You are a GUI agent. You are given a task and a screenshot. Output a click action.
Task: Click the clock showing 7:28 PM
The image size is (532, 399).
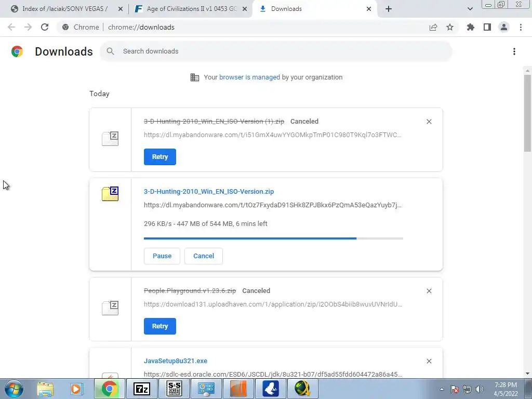point(506,389)
